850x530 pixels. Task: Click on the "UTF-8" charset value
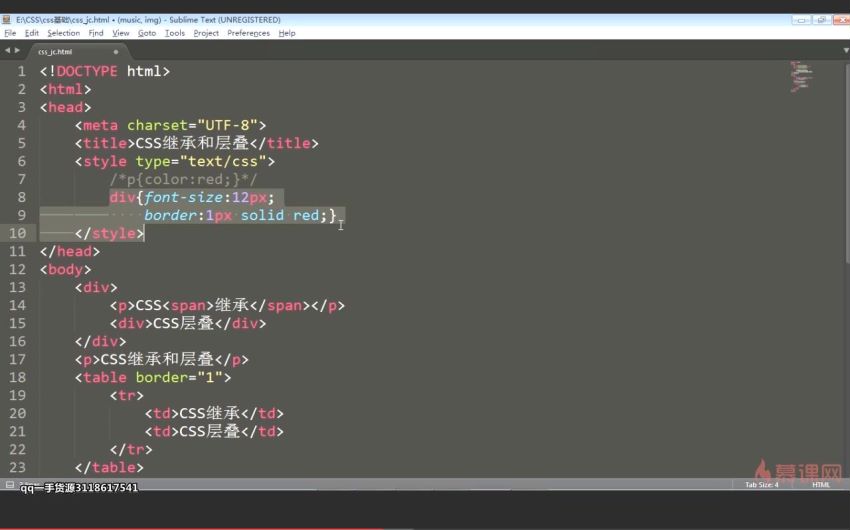(x=227, y=125)
